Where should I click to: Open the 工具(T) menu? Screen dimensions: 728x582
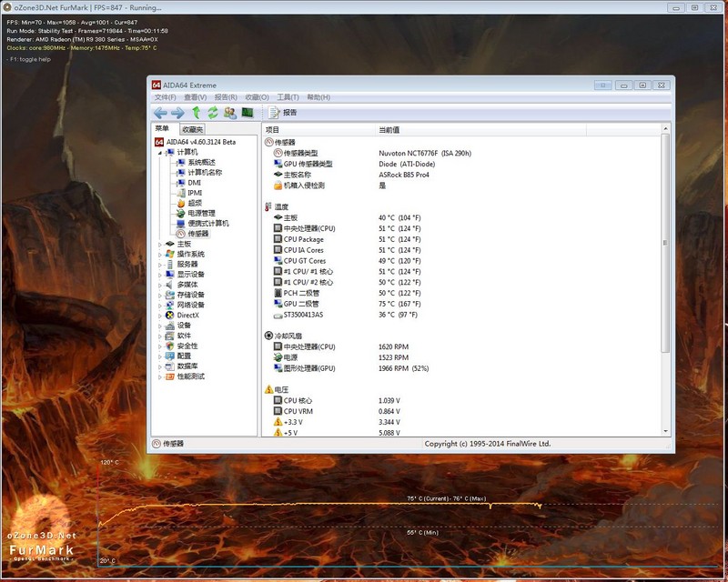288,97
